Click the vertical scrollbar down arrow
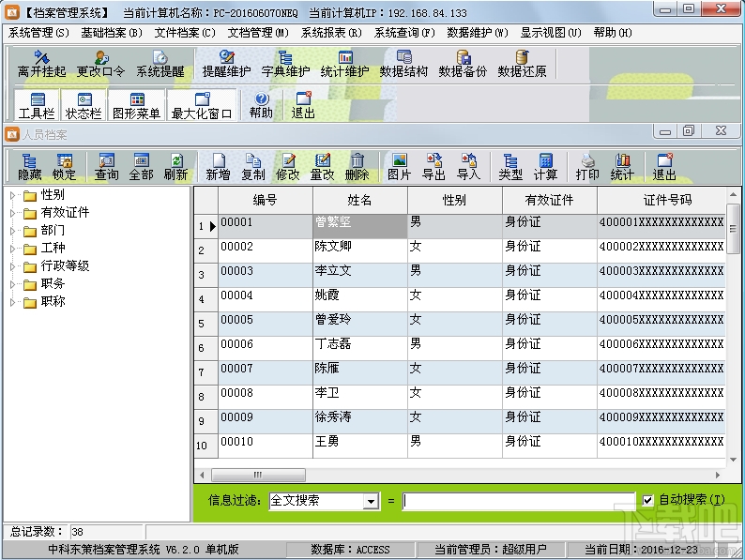 (733, 460)
